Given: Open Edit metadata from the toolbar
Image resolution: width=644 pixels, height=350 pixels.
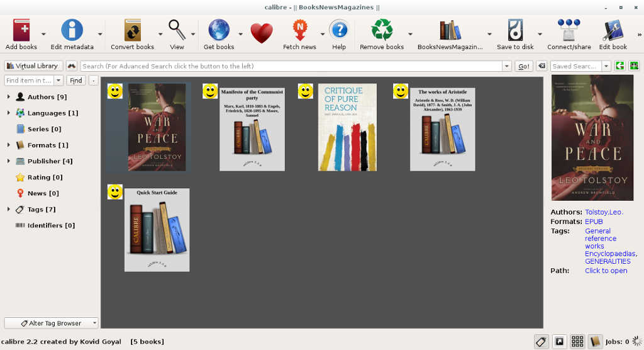Looking at the screenshot, I should coord(72,31).
